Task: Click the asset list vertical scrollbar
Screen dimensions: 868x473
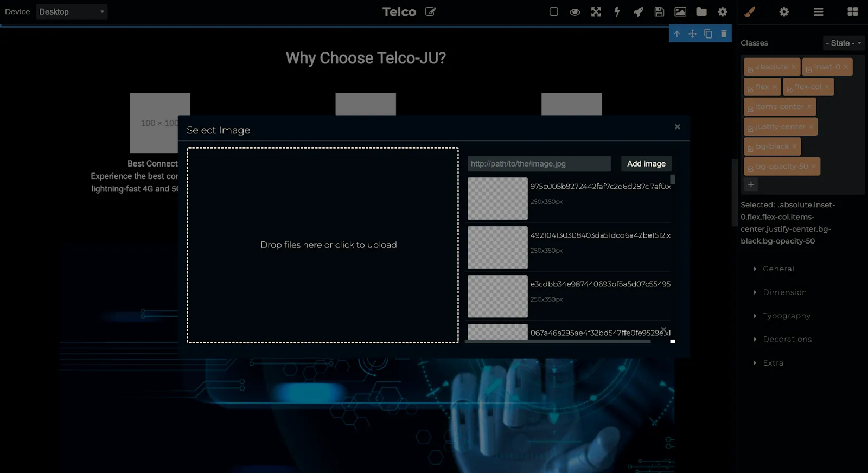Action: pyautogui.click(x=673, y=180)
